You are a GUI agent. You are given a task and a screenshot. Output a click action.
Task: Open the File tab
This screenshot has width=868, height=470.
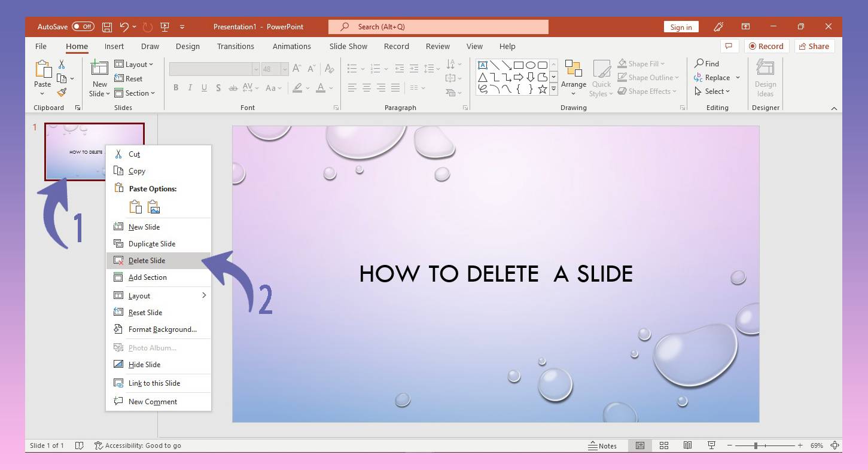[41, 46]
